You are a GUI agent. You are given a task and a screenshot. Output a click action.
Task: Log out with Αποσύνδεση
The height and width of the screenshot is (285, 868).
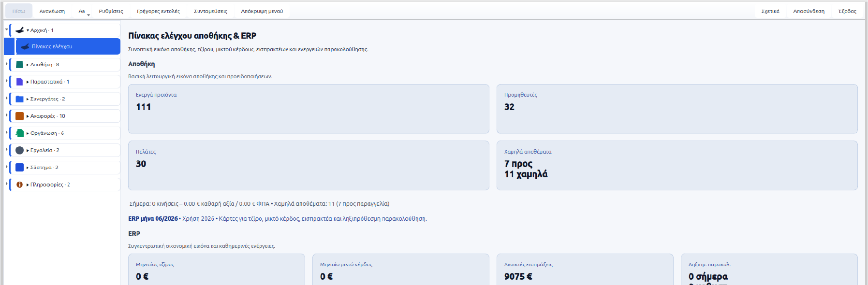[x=809, y=11]
